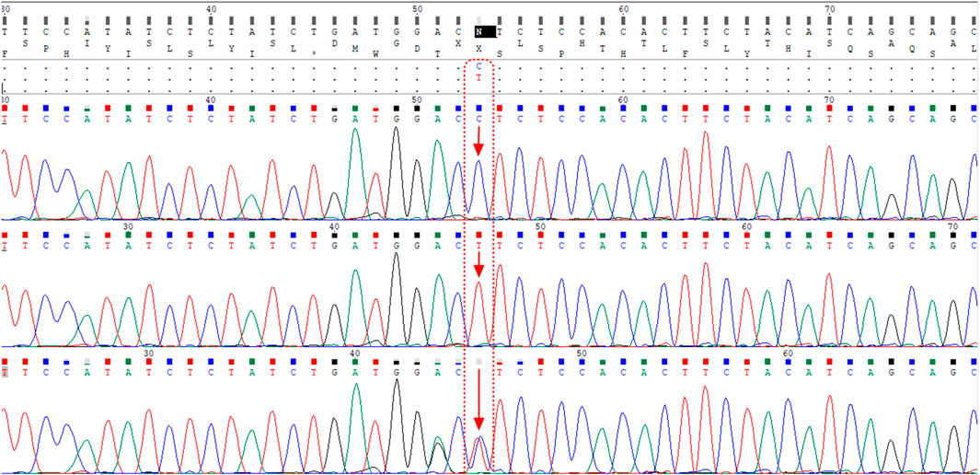
Task: Click position 30 on the third trace ruler
Action: [149, 353]
